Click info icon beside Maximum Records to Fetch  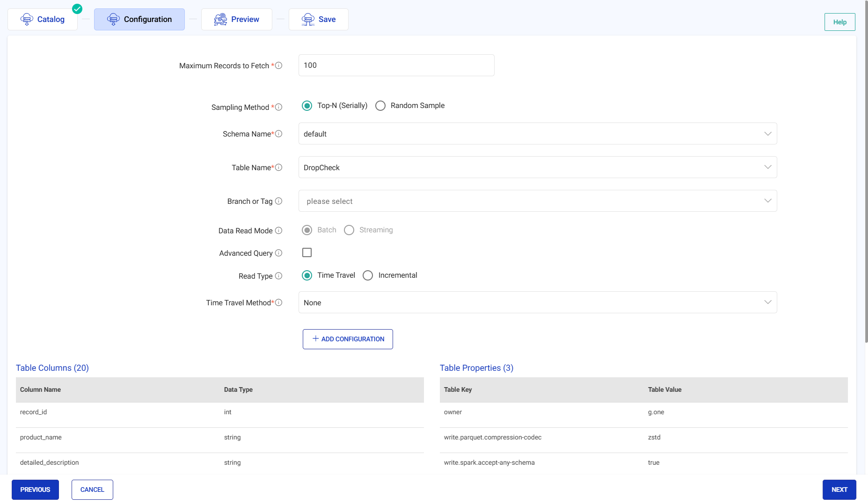point(278,65)
